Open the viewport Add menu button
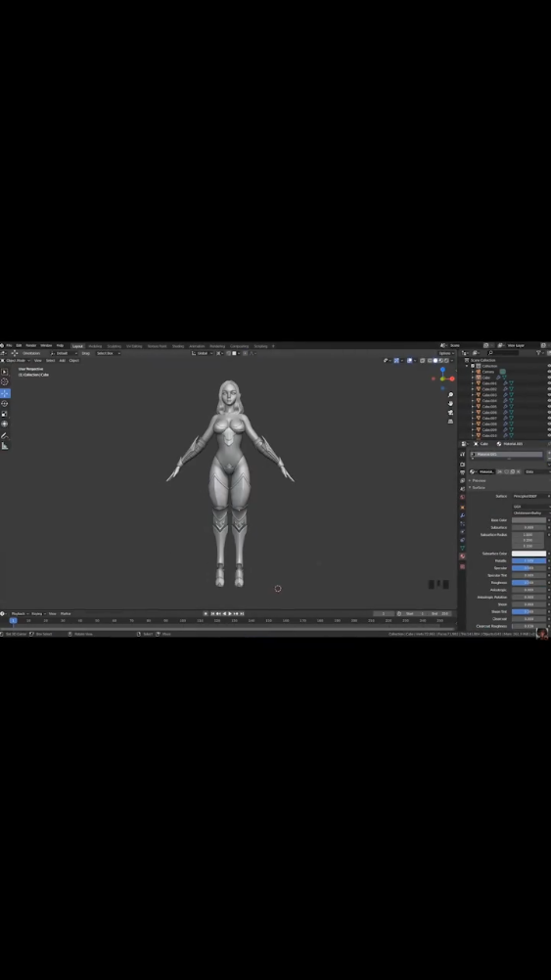 (x=62, y=361)
